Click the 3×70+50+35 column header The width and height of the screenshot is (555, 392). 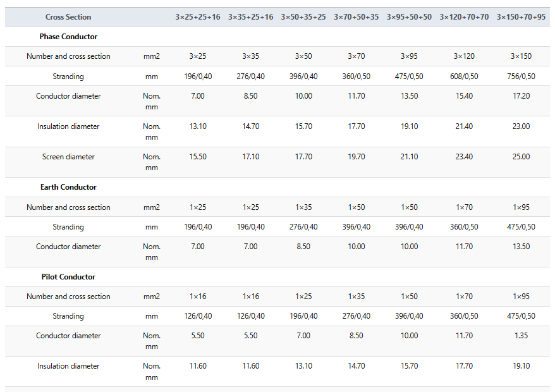(356, 17)
